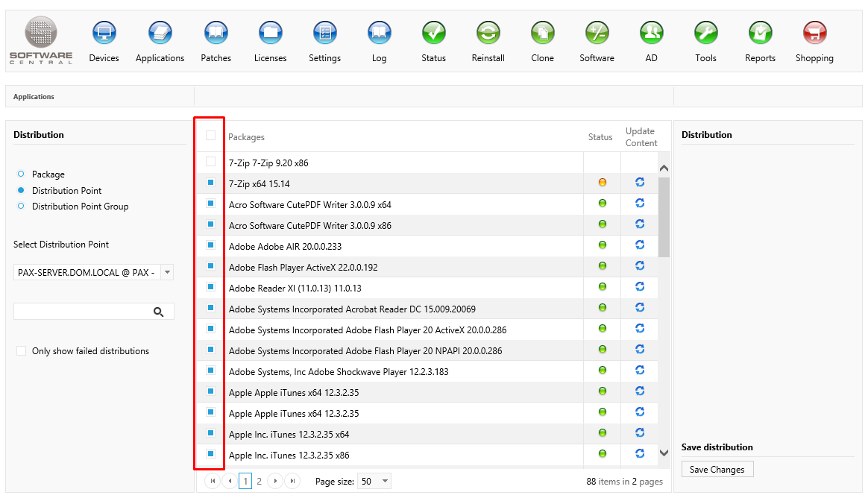Click the Licenses icon
This screenshot has height=501, width=868.
point(270,34)
